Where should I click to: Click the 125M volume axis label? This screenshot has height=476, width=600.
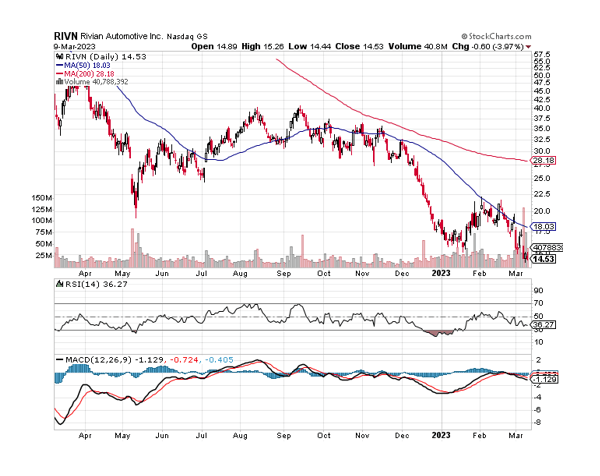[42, 209]
